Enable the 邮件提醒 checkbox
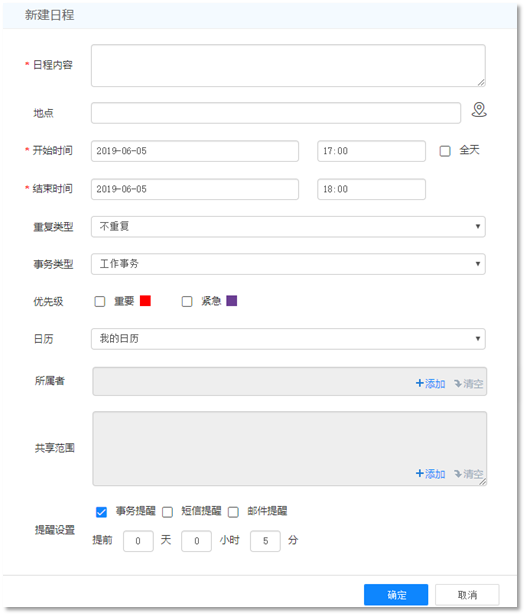This screenshot has width=526, height=616. [233, 512]
